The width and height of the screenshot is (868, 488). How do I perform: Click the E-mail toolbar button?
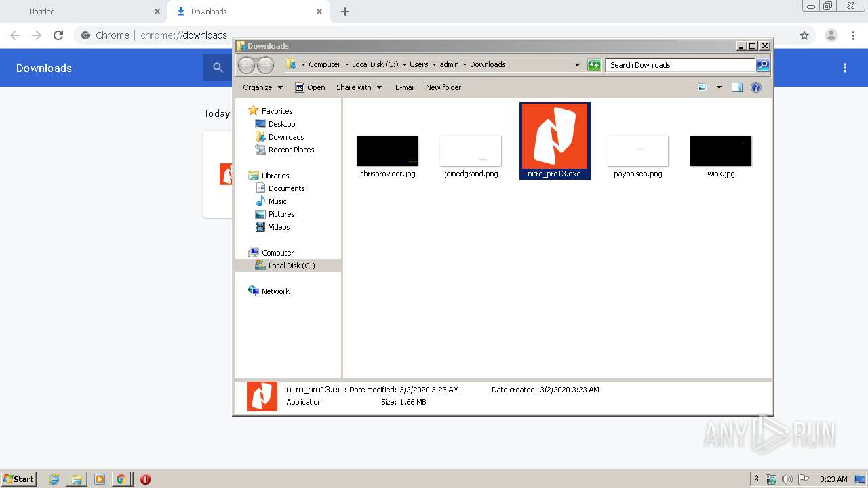(x=405, y=87)
